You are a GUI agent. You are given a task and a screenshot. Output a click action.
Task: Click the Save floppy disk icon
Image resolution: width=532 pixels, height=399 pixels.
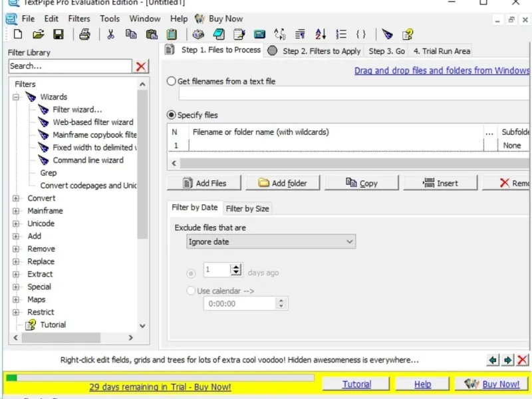[x=59, y=35]
